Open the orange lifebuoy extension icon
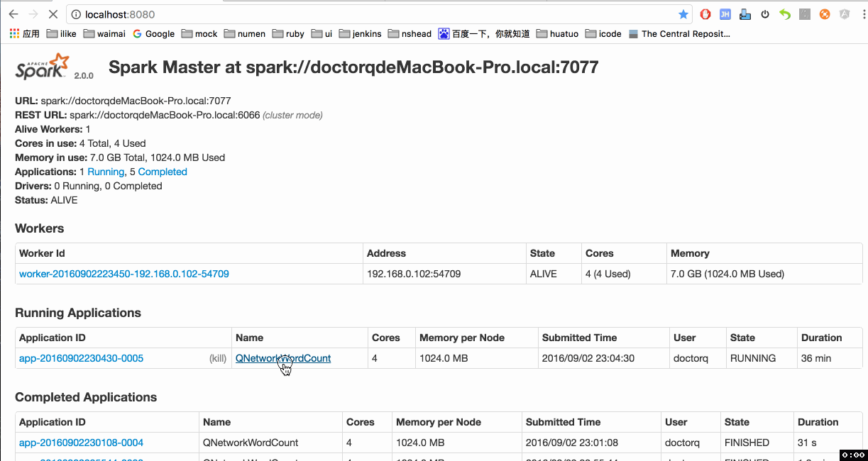The height and width of the screenshot is (461, 868). pos(825,14)
